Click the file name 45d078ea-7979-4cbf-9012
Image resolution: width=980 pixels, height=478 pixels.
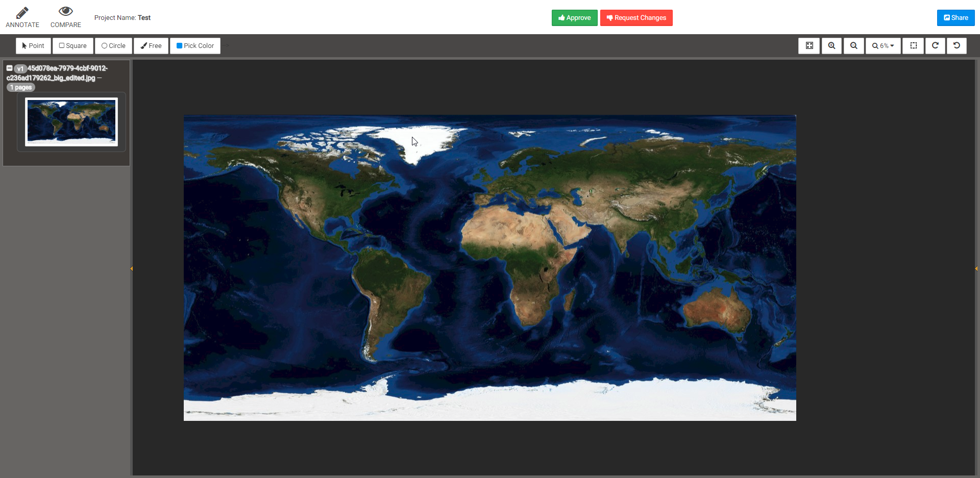57,73
